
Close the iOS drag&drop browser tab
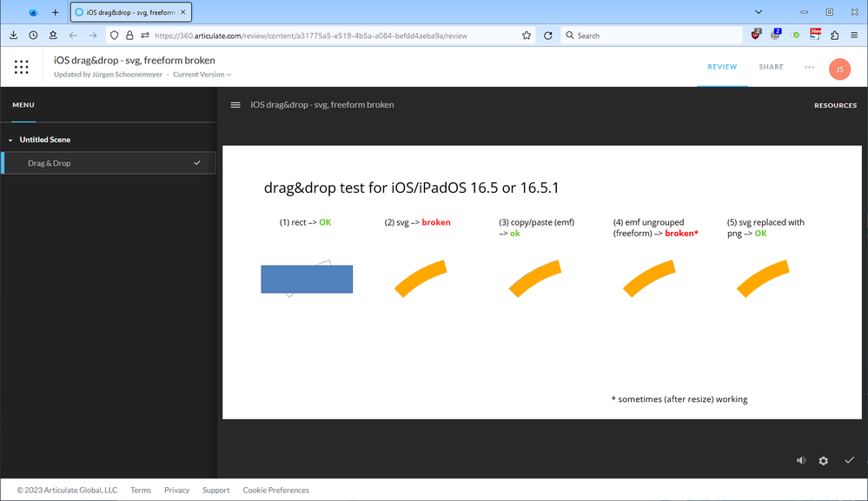click(x=182, y=12)
